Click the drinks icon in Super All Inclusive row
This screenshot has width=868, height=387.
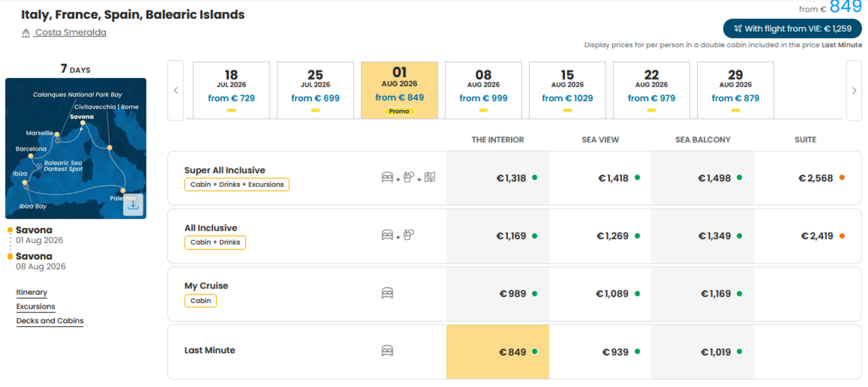[409, 178]
